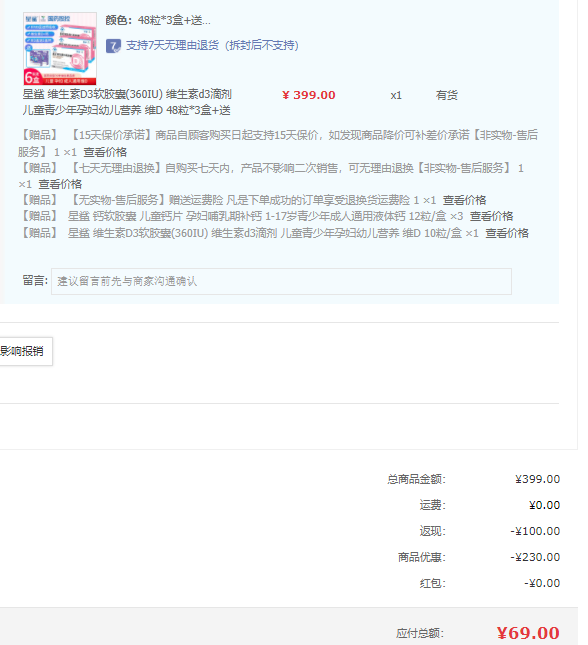Click 查看价格 for the 钙软胶囊 gift

click(x=491, y=216)
